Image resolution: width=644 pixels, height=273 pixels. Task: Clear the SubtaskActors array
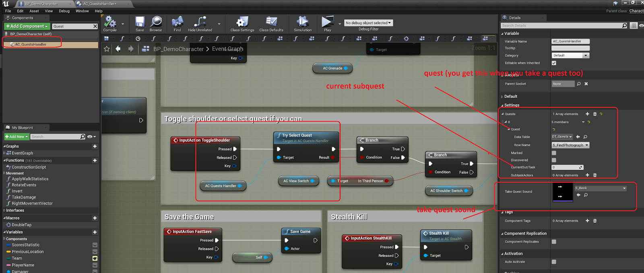click(595, 175)
